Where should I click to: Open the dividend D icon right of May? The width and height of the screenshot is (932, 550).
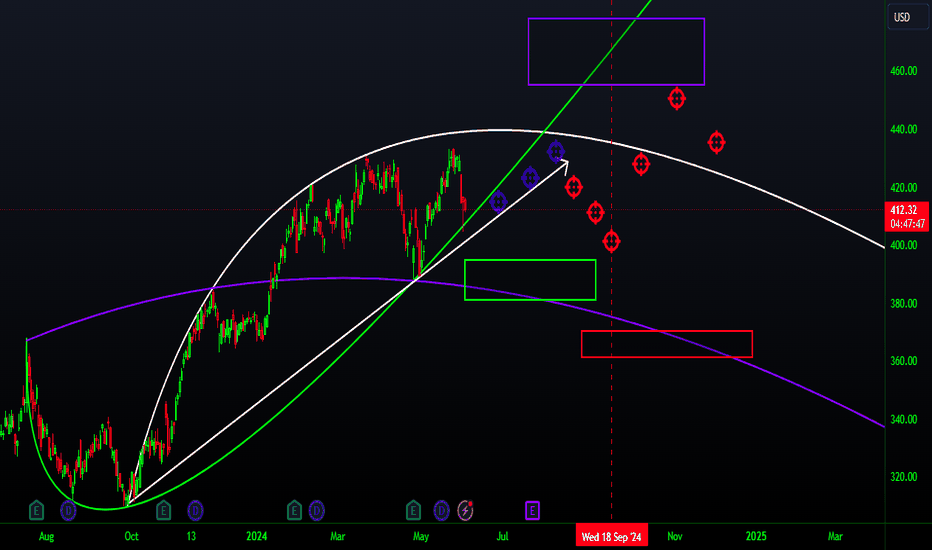click(x=441, y=510)
